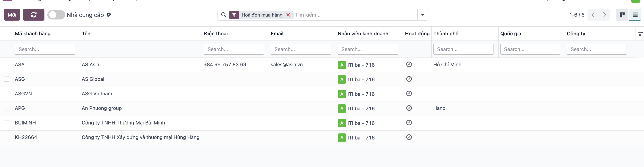Click activity clock for KH22664 row
Viewport: 644px width, 167px height.
(x=409, y=137)
